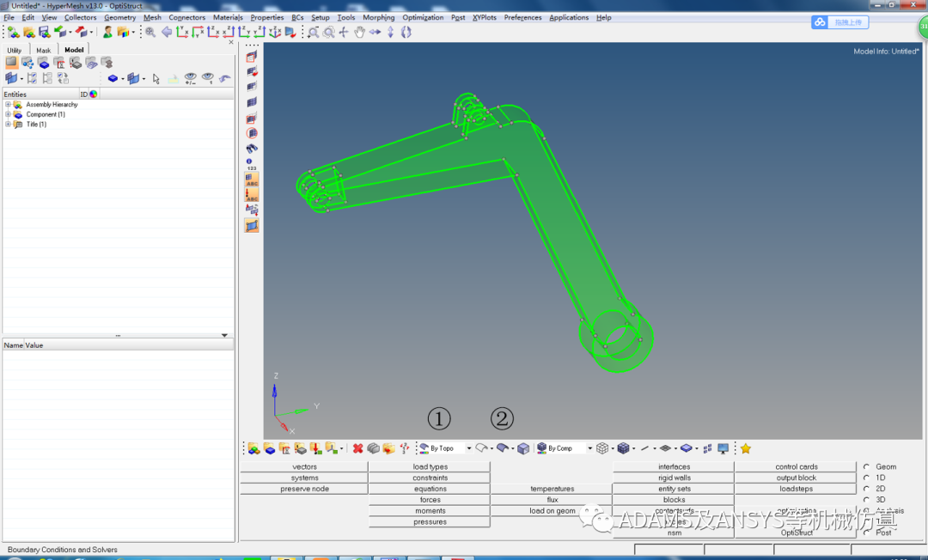Viewport: 928px width, 560px height.
Task: Switch to the Utility tab
Action: 15,50
